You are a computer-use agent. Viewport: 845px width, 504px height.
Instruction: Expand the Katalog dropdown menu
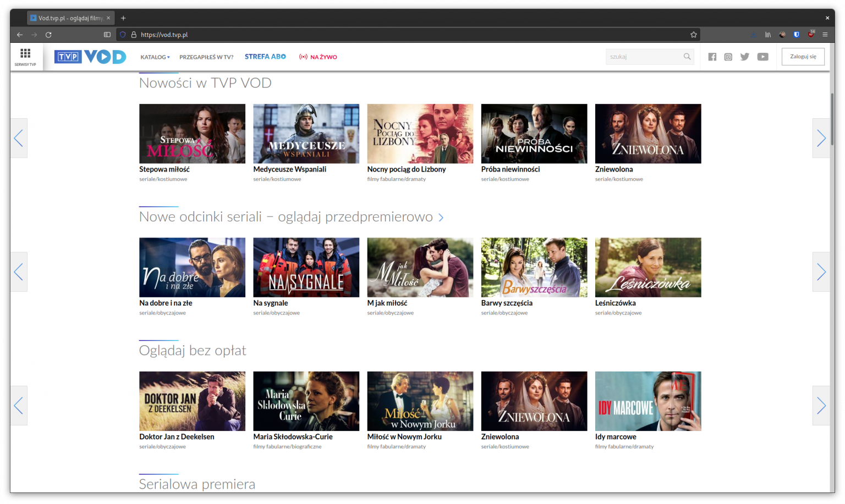155,57
